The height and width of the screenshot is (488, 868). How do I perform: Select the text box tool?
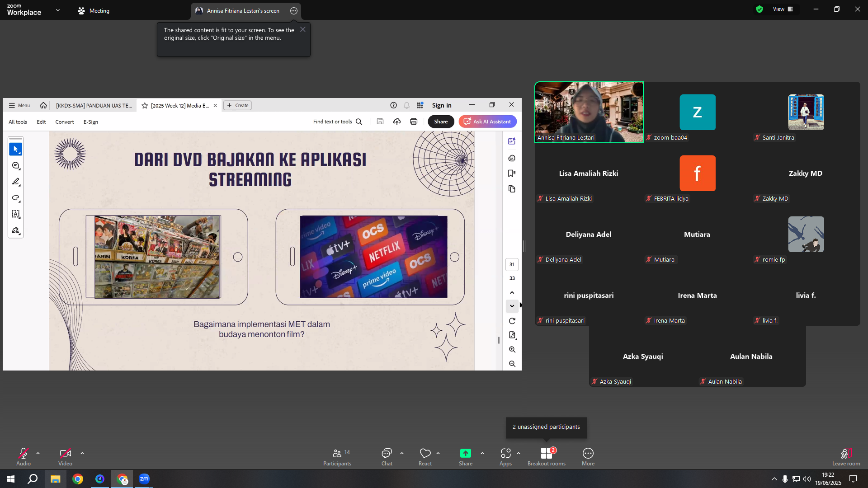(16, 214)
